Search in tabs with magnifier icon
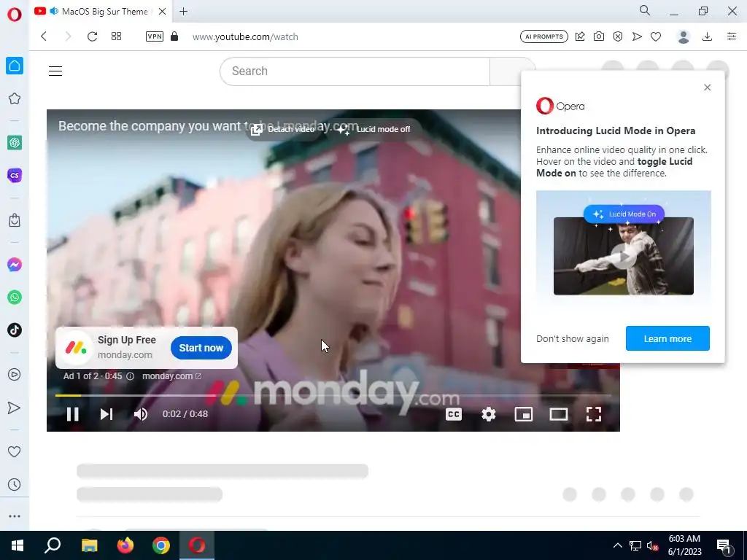This screenshot has width=747, height=560. pos(645,10)
